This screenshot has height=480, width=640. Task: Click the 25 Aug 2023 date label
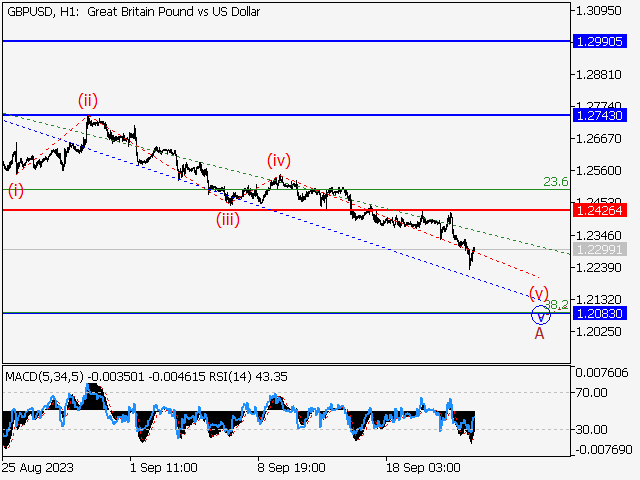pyautogui.click(x=38, y=467)
